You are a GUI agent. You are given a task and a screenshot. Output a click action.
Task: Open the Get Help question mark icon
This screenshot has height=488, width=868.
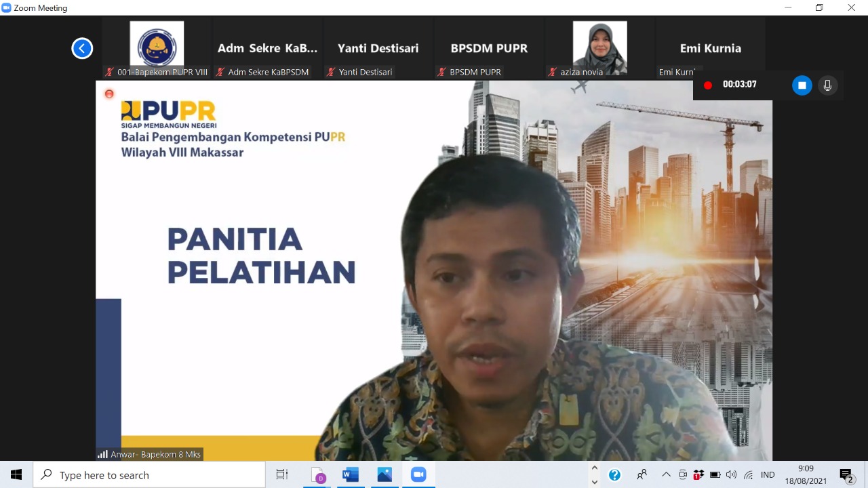pos(614,475)
